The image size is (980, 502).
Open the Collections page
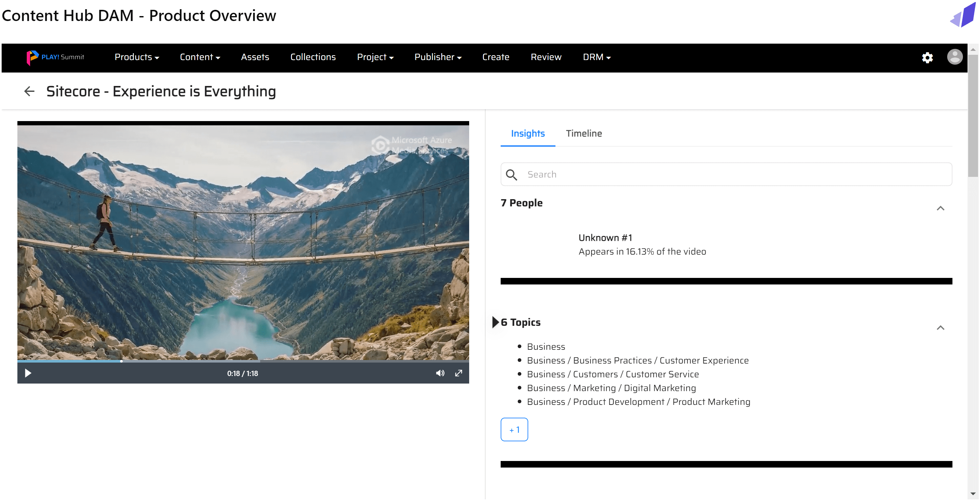coord(313,57)
